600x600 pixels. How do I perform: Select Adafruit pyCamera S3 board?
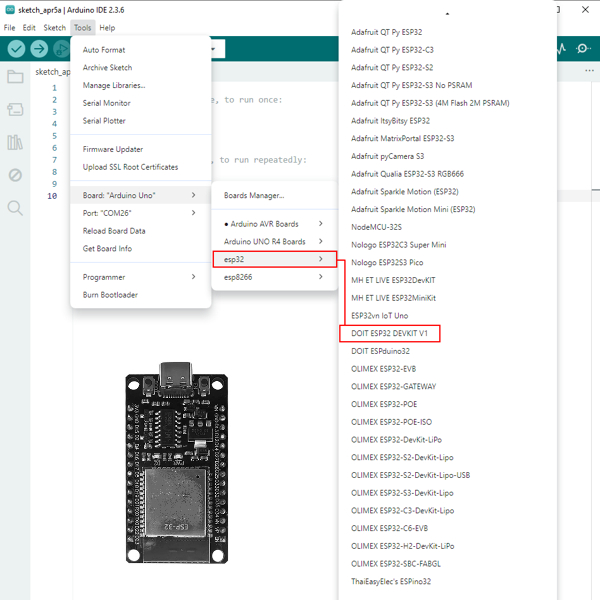point(447,156)
